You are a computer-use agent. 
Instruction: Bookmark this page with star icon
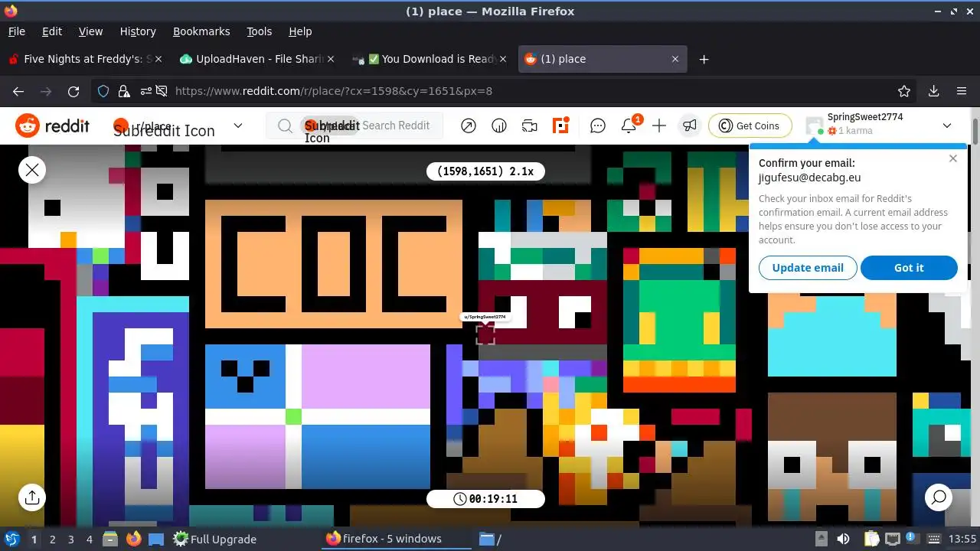pos(904,91)
